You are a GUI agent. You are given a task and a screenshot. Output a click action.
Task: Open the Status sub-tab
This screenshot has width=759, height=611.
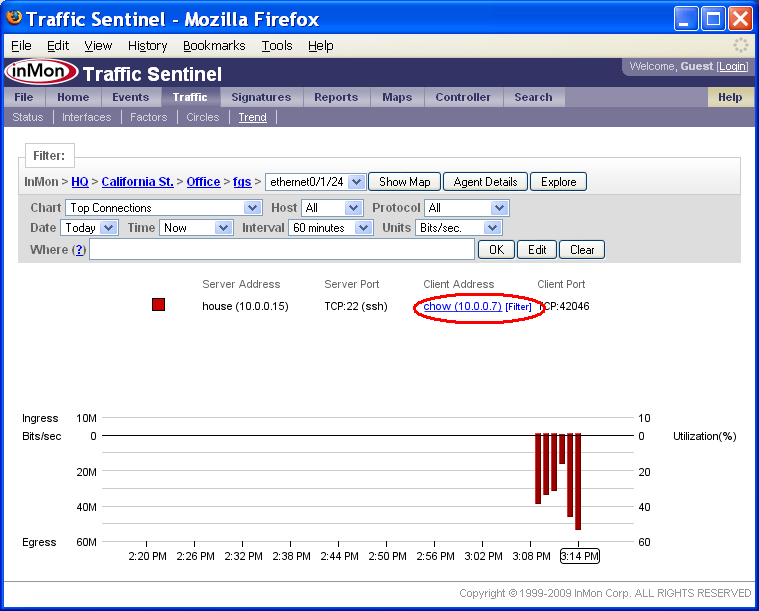click(x=28, y=117)
